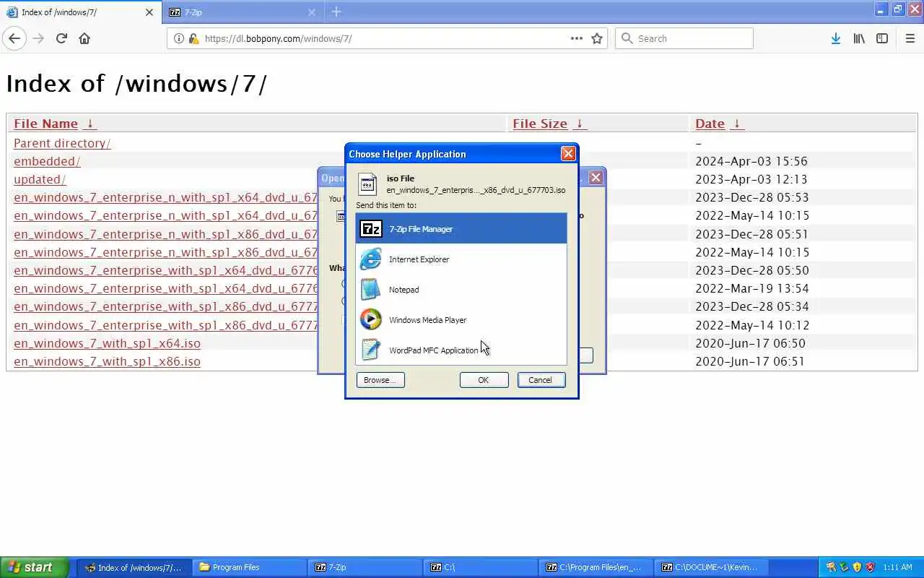
Task: Open the Firefox hamburger menu
Action: pyautogui.click(x=910, y=38)
